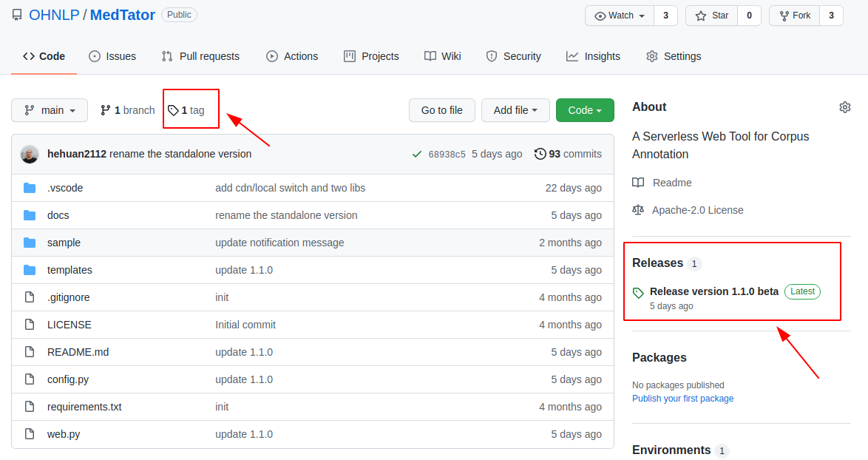868x460 pixels.
Task: Click the Go to file button
Action: [x=441, y=110]
